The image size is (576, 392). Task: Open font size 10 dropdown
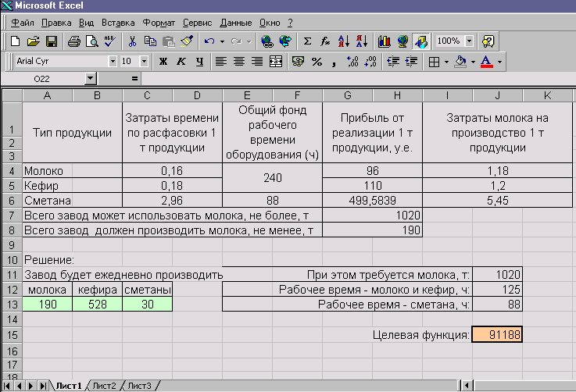coord(144,61)
